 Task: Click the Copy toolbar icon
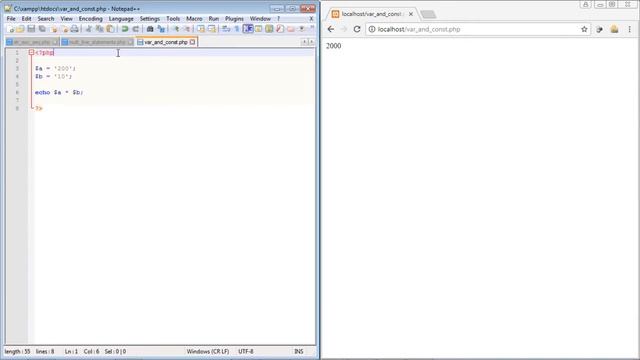[x=100, y=29]
